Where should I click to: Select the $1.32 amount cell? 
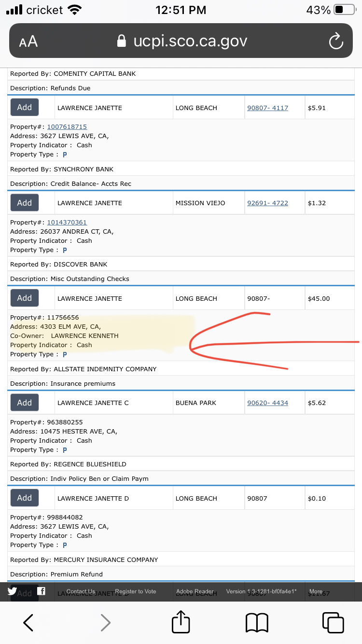(x=330, y=203)
